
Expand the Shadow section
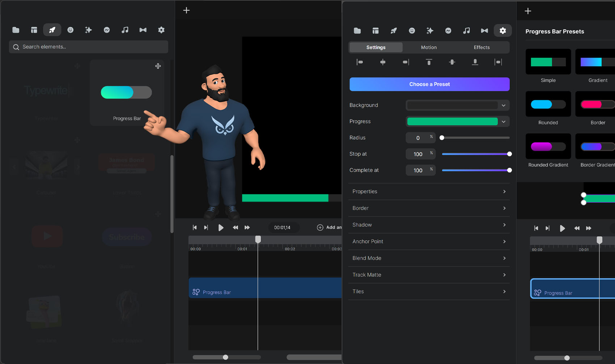click(x=429, y=225)
